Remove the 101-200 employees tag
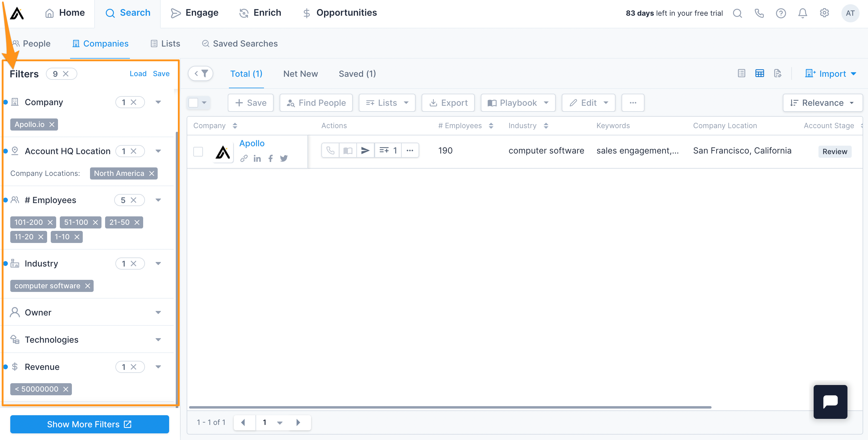The image size is (868, 440). point(50,222)
